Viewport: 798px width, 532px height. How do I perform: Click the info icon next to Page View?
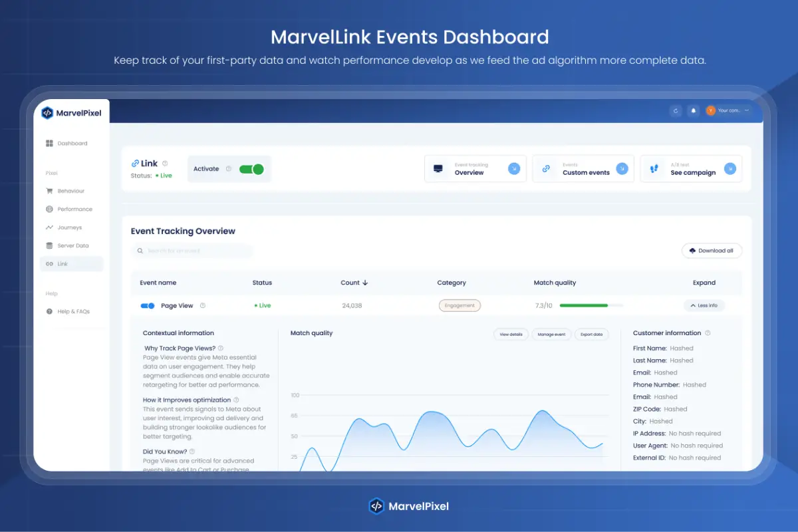(203, 306)
